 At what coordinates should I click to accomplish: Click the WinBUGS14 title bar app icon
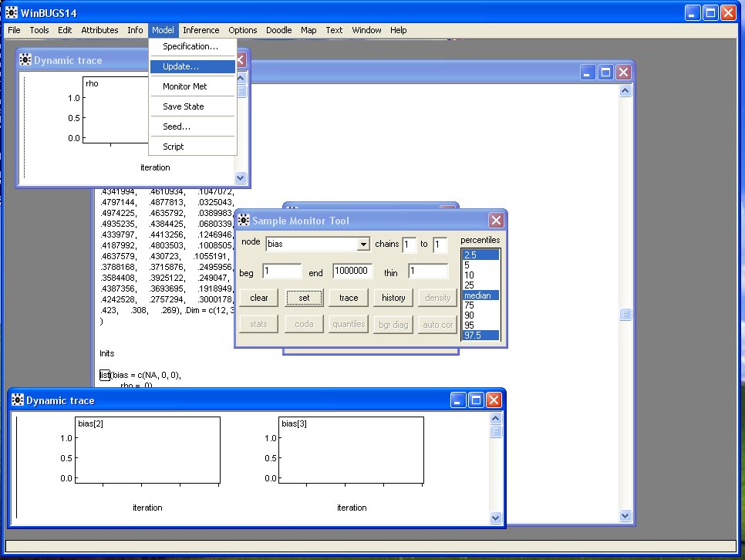coord(12,13)
